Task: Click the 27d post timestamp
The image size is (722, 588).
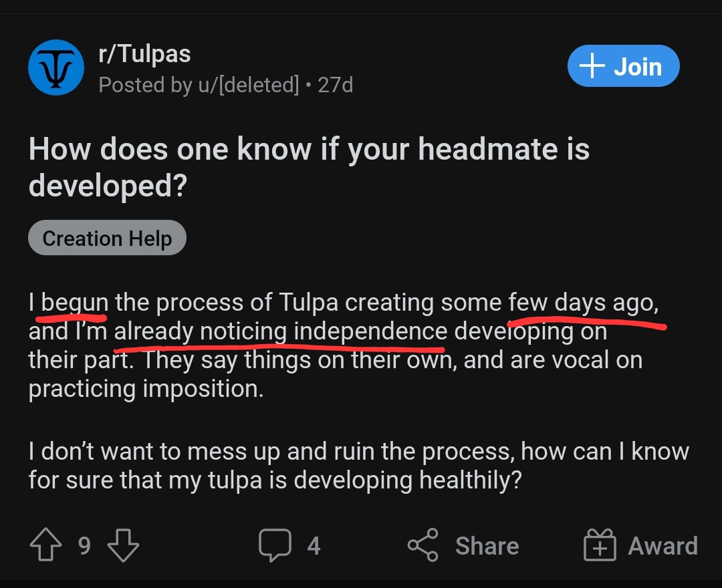Action: click(335, 85)
